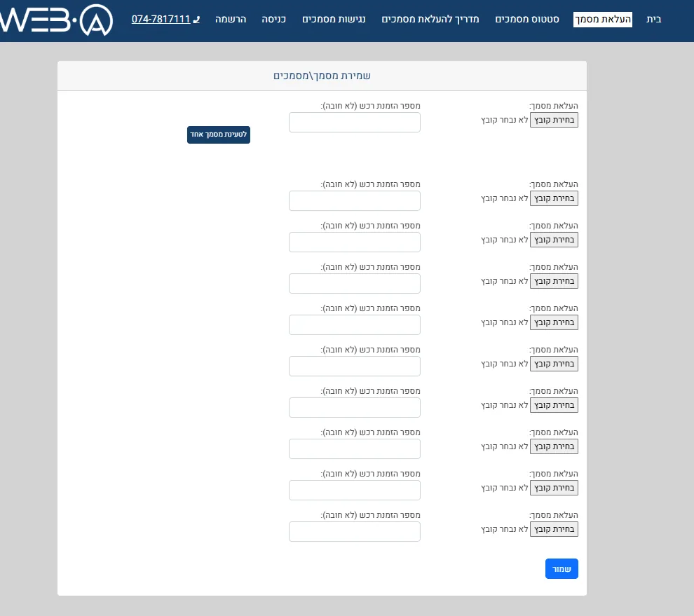Go to the בית home page
694x616 pixels.
pyautogui.click(x=654, y=19)
